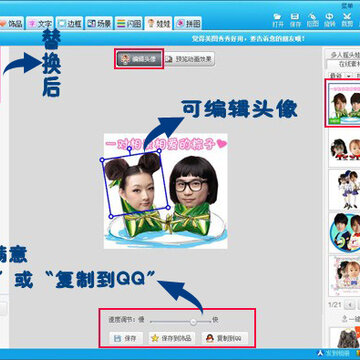Image resolution: width=360 pixels, height=360 pixels.
Task: Switch to the 文字 text tab
Action: coord(40,23)
